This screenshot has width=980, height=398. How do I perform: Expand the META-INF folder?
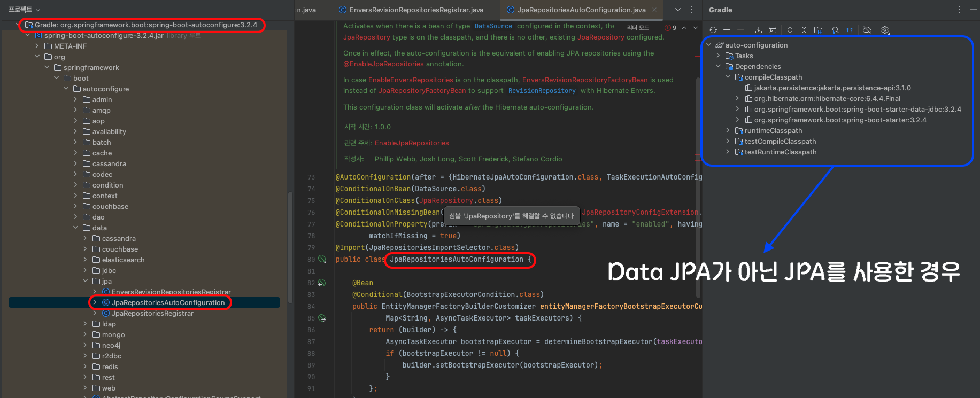[x=37, y=46]
